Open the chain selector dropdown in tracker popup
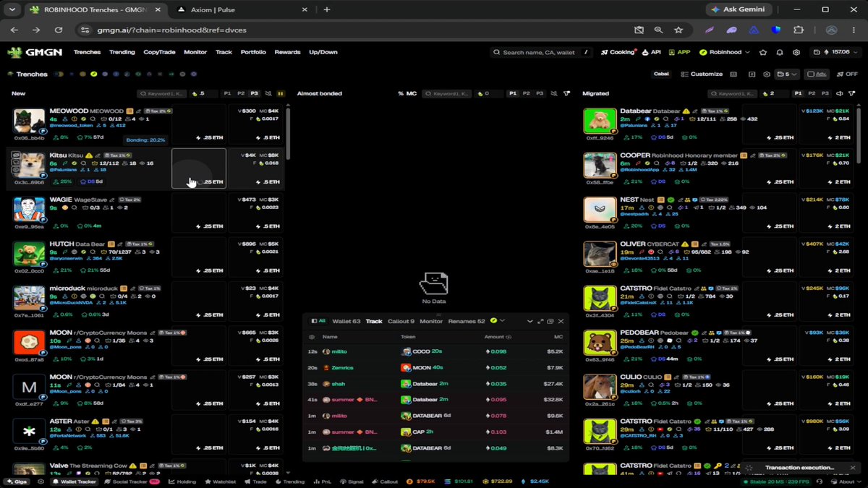This screenshot has height=488, width=868. (498, 321)
